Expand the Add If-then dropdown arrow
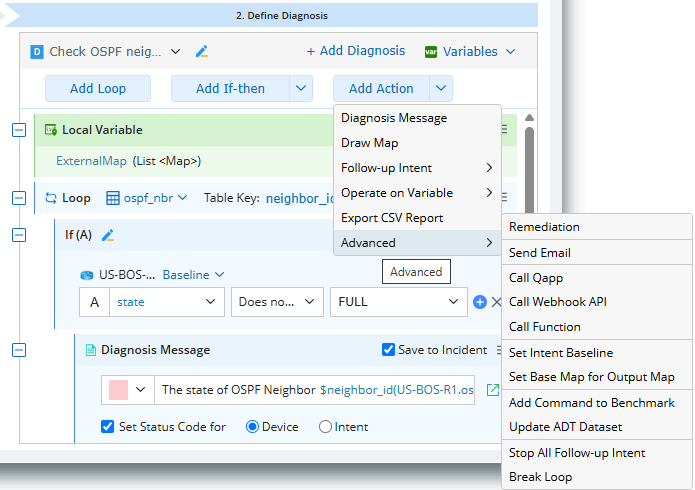The image size is (695, 490). [302, 88]
